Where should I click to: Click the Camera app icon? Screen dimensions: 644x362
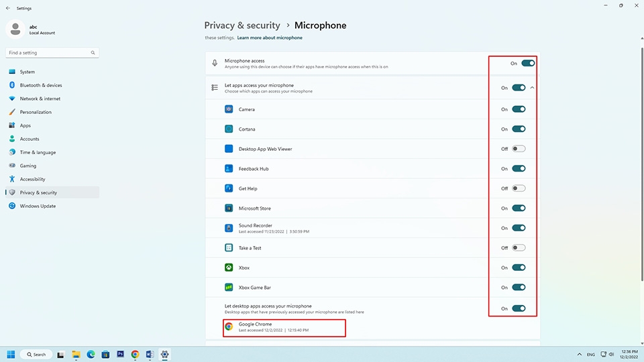[229, 109]
